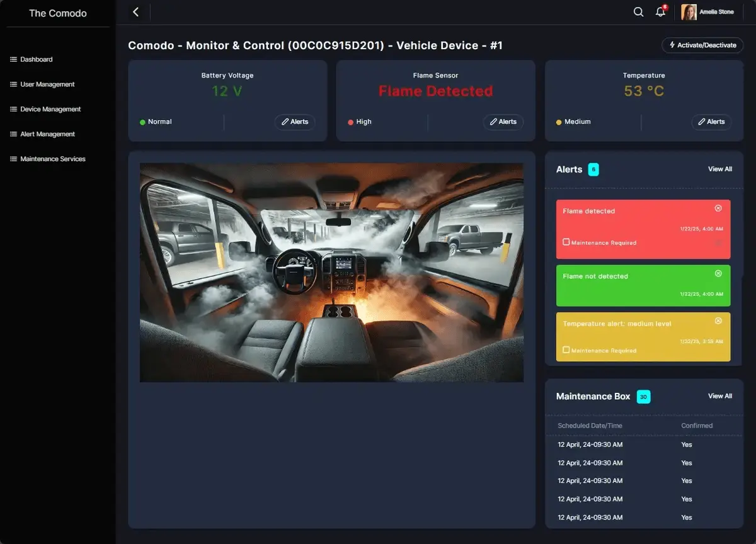Check Maintenance Required on Temperature alert

pyautogui.click(x=566, y=350)
